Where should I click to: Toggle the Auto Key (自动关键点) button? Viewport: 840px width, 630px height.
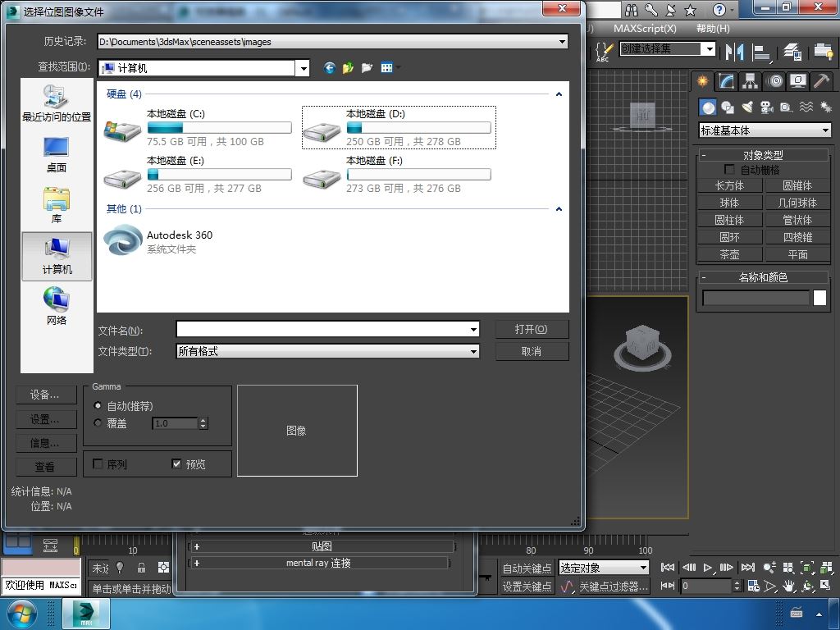tap(526, 568)
